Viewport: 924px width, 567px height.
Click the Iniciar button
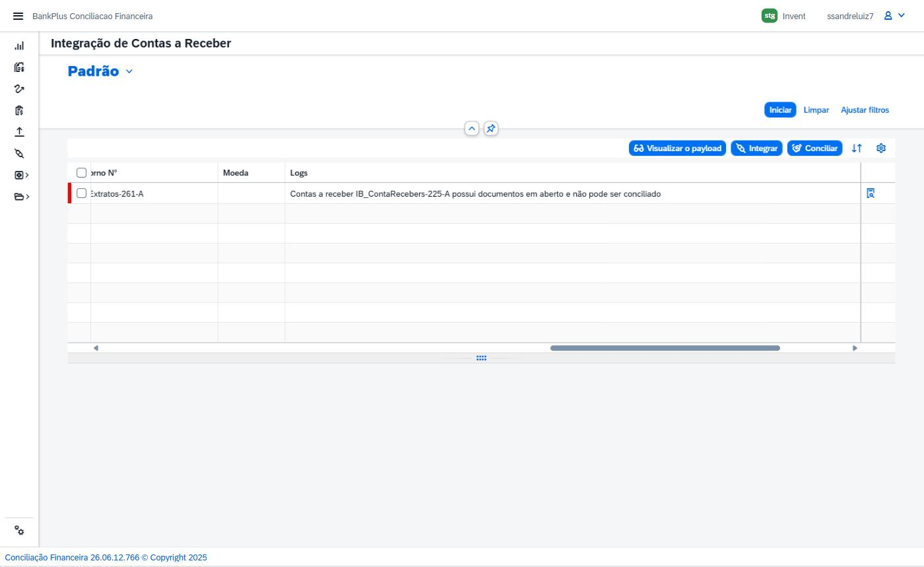click(780, 110)
